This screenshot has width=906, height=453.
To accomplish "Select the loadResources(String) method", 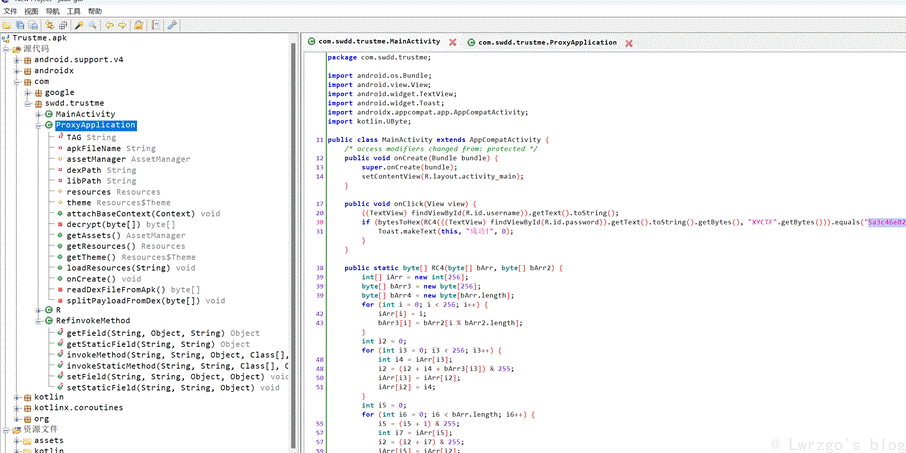I will click(131, 268).
